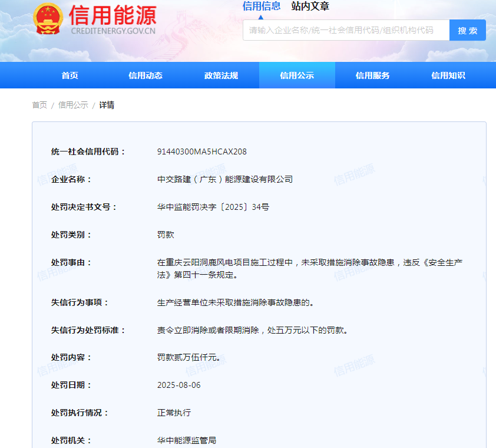
Task: Click the national emblem logo icon
Action: point(48,19)
